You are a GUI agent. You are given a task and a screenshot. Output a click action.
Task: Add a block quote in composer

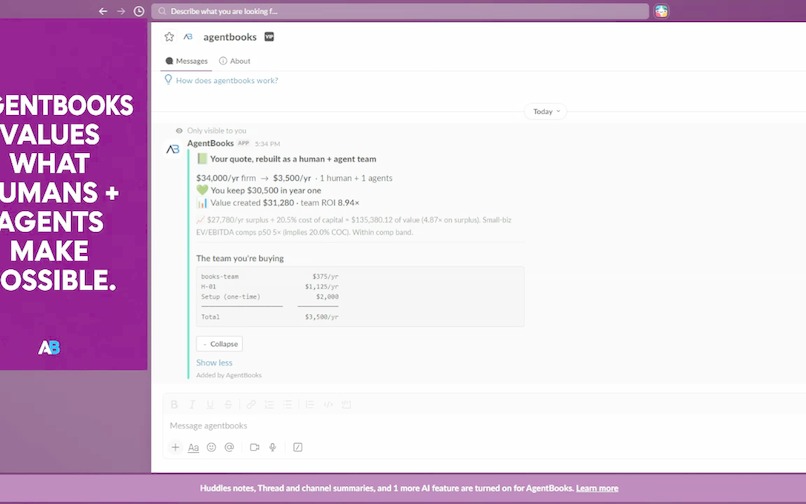pyautogui.click(x=309, y=405)
